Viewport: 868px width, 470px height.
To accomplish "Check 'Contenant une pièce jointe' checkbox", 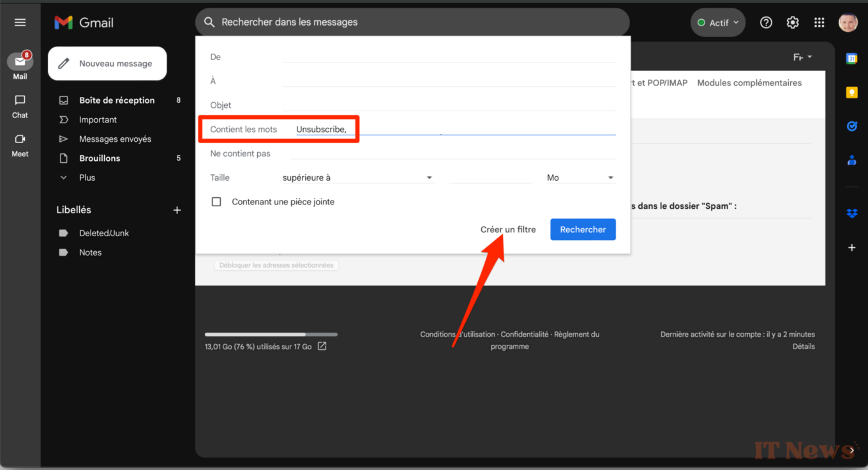I will (216, 202).
